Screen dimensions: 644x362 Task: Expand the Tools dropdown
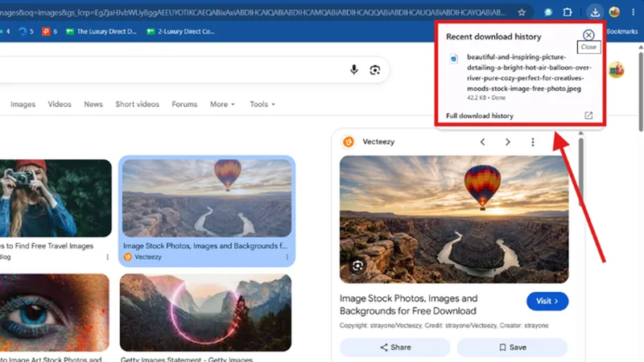[262, 105]
